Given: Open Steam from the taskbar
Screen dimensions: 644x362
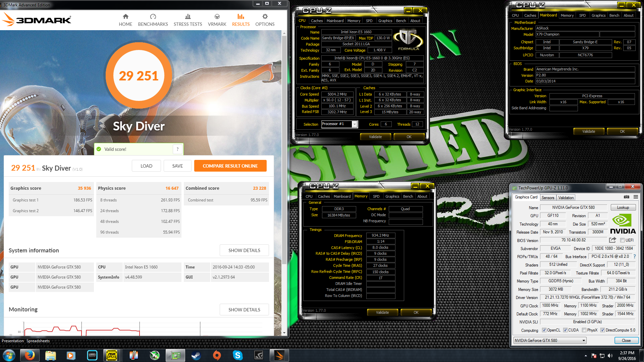Looking at the screenshot, I should pos(196,355).
